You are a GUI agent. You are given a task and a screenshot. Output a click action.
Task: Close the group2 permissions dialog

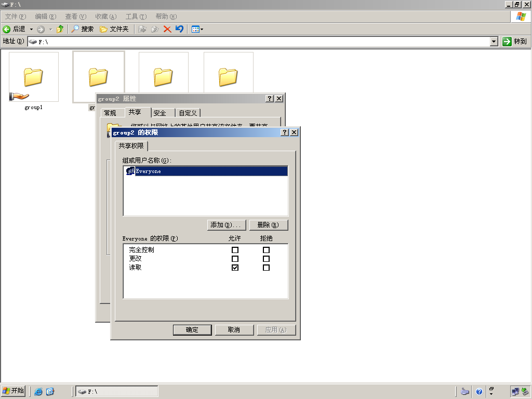(294, 132)
